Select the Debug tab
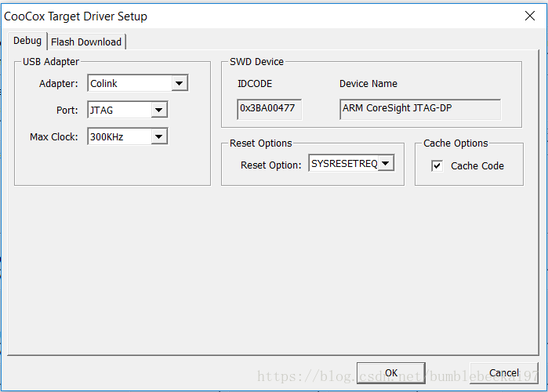This screenshot has width=548, height=392. (x=27, y=41)
